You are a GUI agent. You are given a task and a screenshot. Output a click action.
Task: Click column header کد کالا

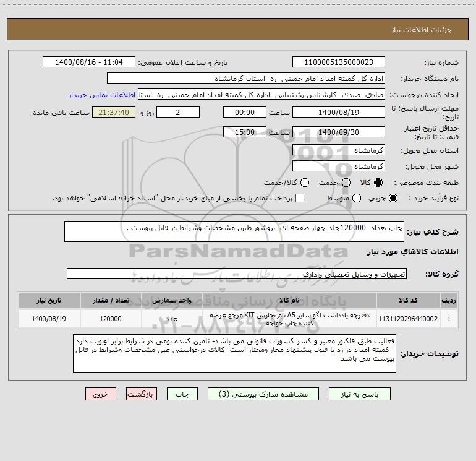click(x=408, y=300)
